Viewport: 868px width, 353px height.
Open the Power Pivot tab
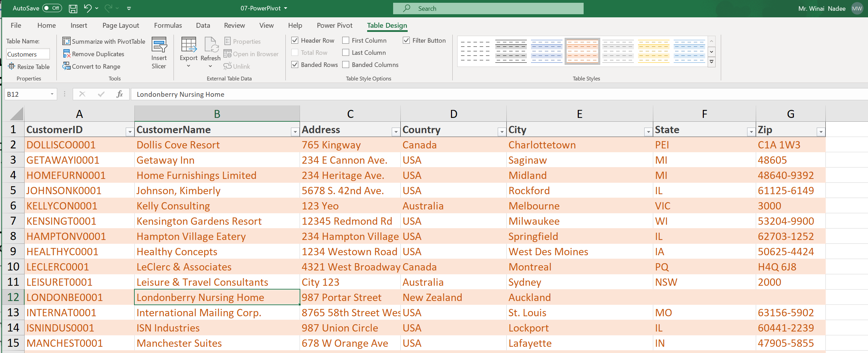coord(335,25)
